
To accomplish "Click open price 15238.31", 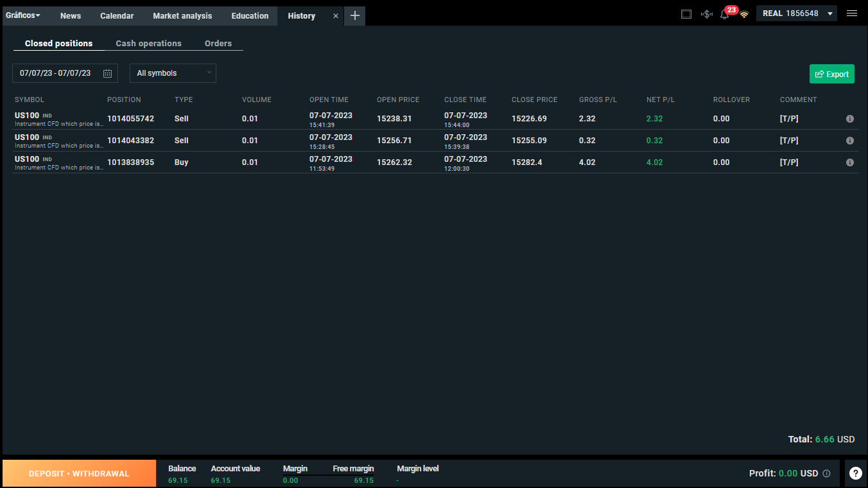I will coord(394,119).
